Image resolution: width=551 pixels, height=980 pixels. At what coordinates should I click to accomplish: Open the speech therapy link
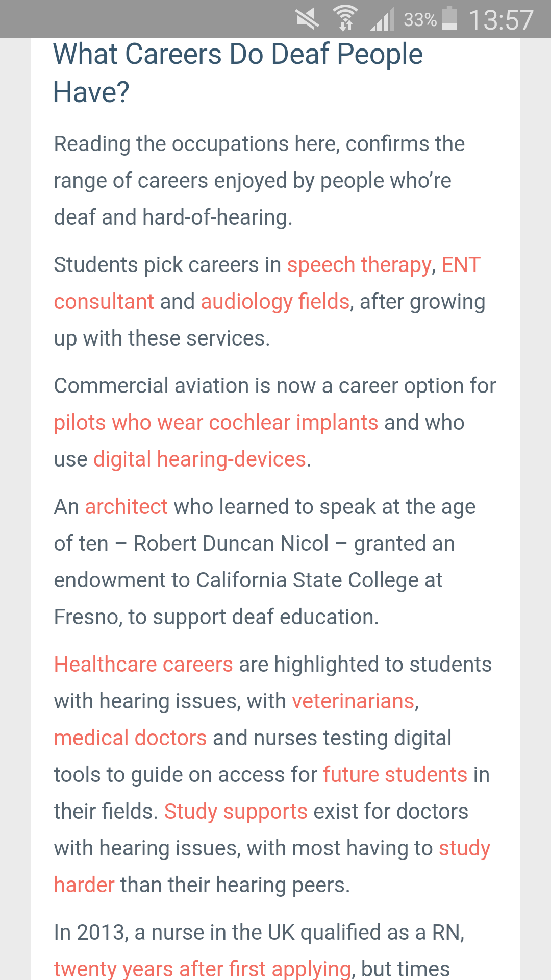tap(359, 265)
